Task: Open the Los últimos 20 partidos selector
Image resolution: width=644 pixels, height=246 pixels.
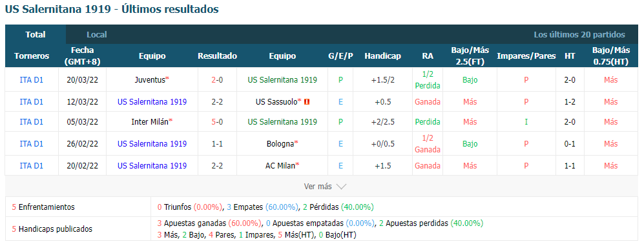Action: pos(579,34)
